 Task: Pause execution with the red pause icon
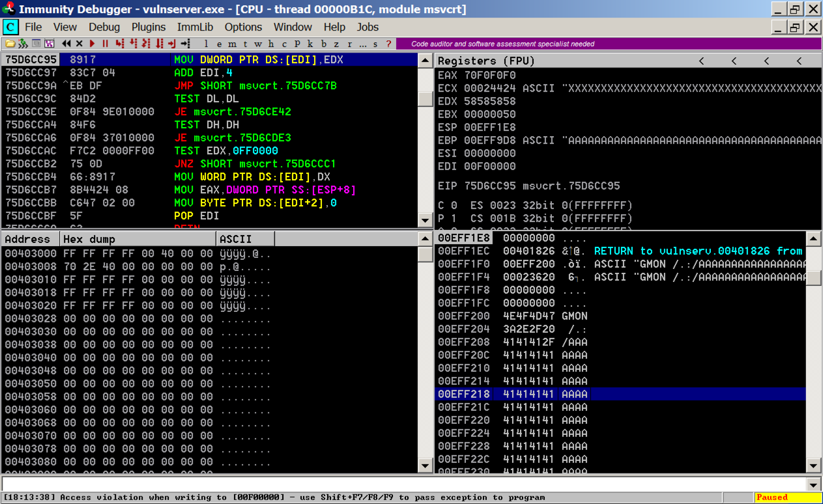105,44
